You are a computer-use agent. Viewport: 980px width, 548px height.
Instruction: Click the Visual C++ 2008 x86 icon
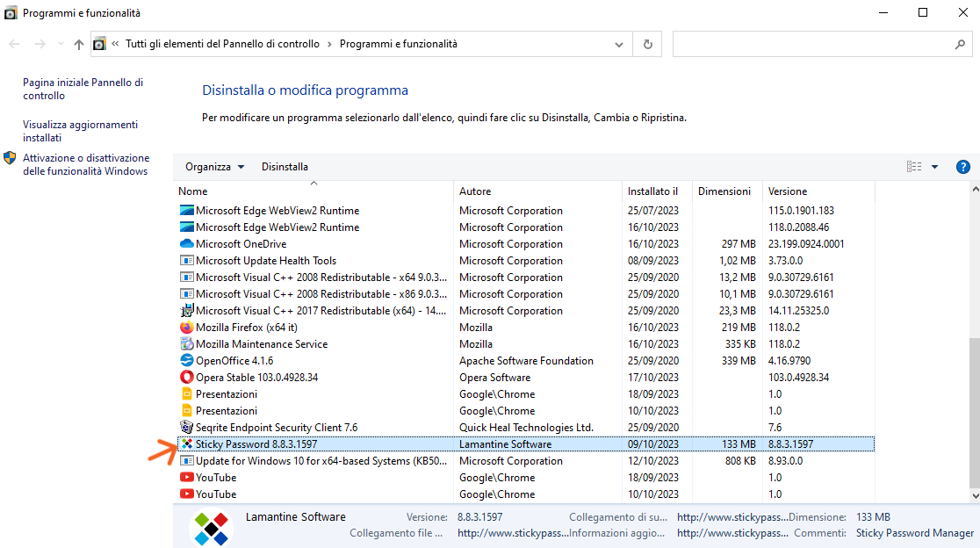pyautogui.click(x=186, y=293)
